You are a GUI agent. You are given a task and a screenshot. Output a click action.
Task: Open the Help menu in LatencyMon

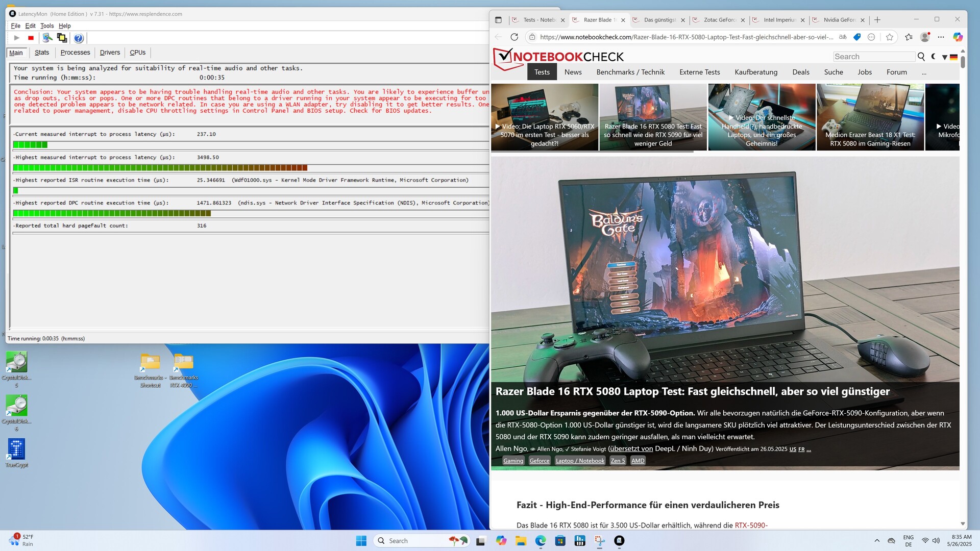(64, 26)
